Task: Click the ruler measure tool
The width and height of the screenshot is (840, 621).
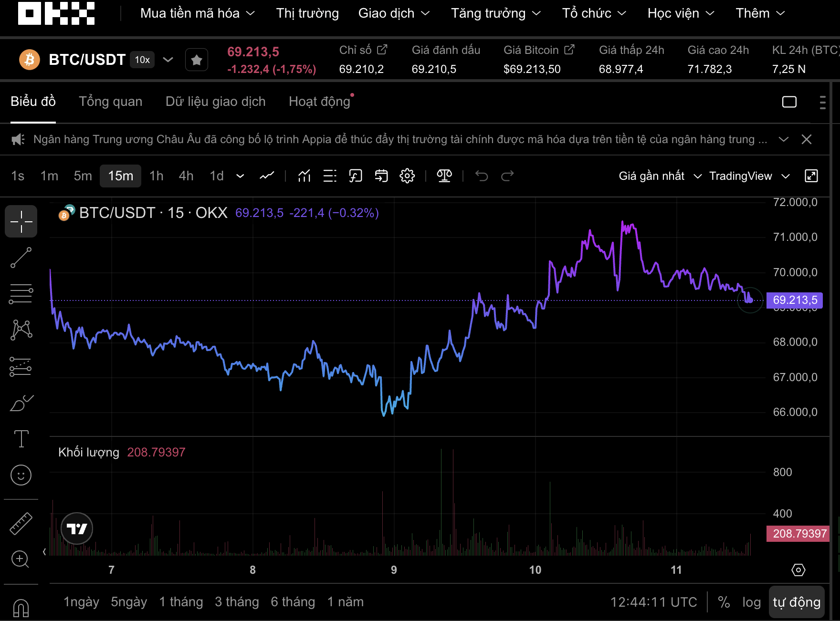Action: click(21, 524)
